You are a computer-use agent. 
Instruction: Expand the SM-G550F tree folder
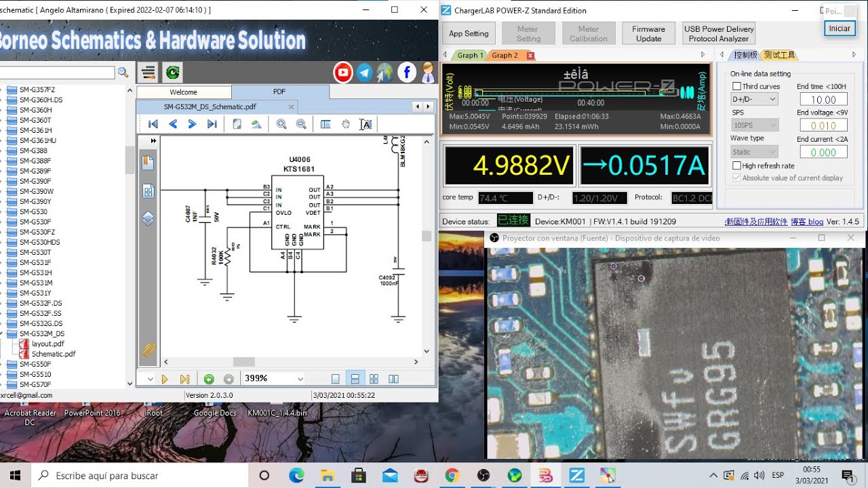point(1,364)
